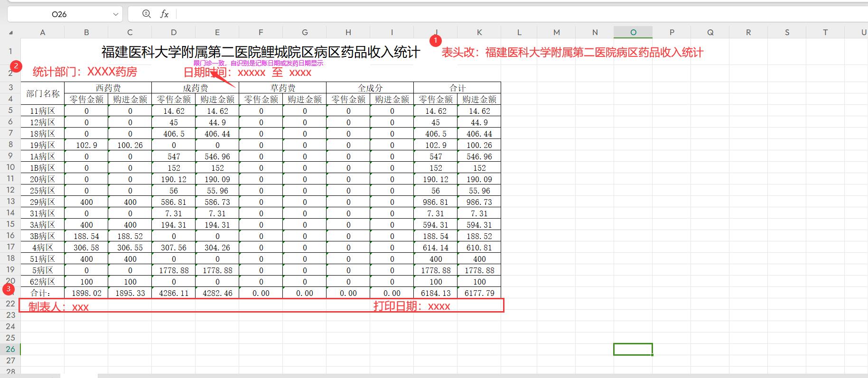868x378 pixels.
Task: Click the total cell 1895.33
Action: pos(130,293)
